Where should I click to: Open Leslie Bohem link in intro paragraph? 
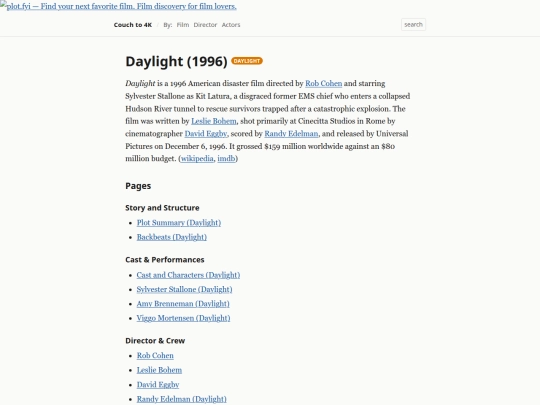(x=214, y=121)
